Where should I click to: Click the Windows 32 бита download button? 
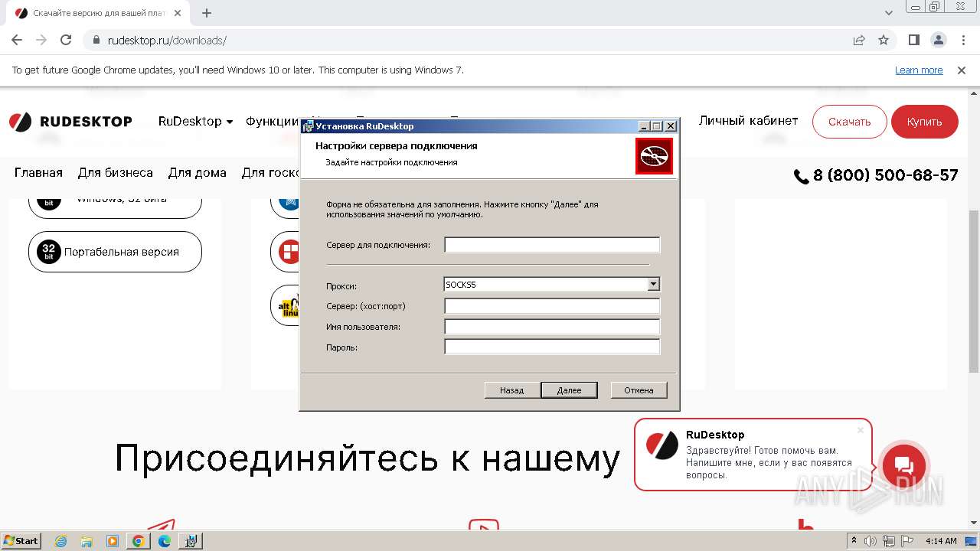tap(115, 203)
